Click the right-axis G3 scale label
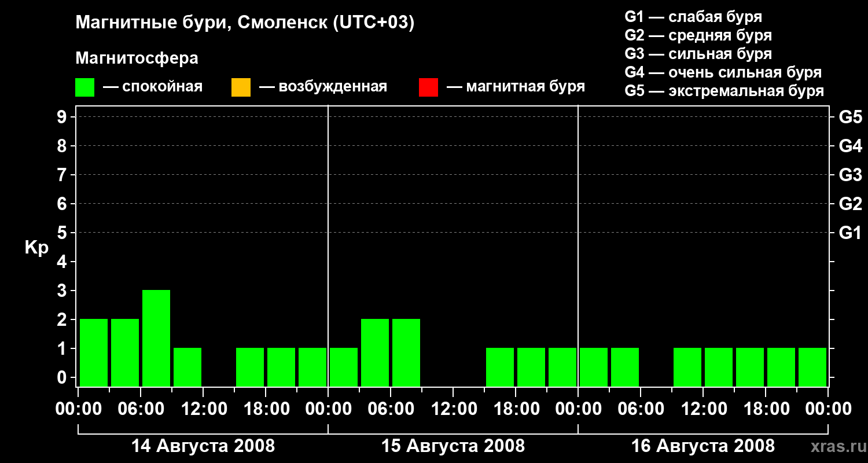 tap(851, 175)
